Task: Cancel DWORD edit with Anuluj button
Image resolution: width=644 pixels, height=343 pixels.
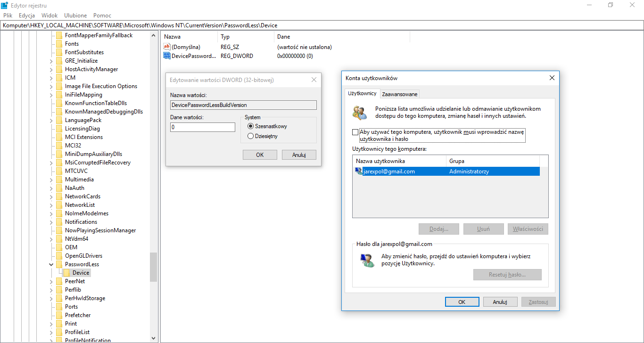Action: [x=299, y=155]
